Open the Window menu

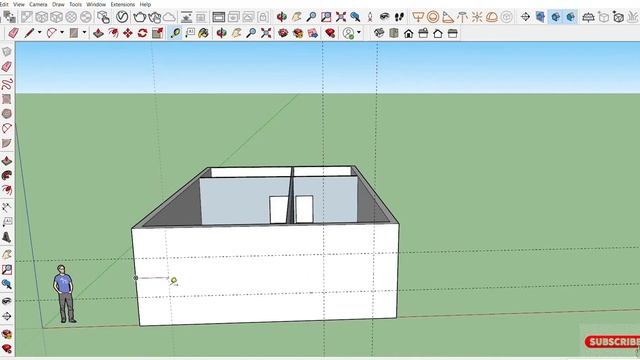click(x=96, y=4)
